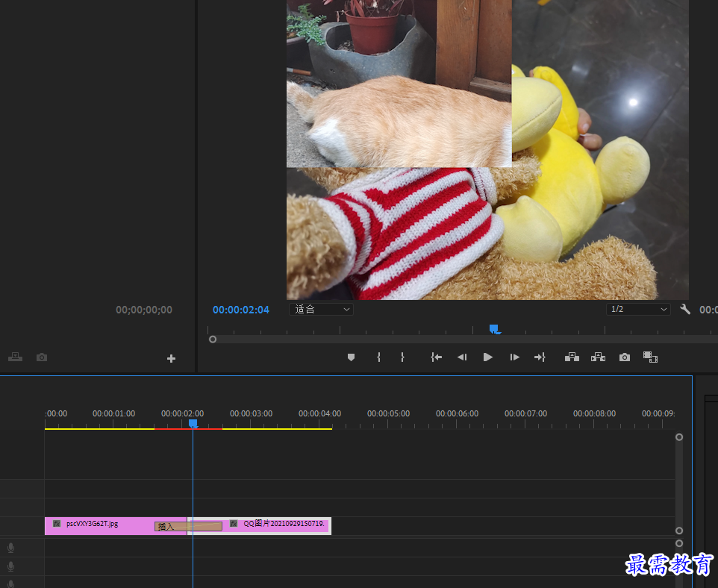Open comparison view in Program monitor
The height and width of the screenshot is (588, 718).
click(x=650, y=357)
